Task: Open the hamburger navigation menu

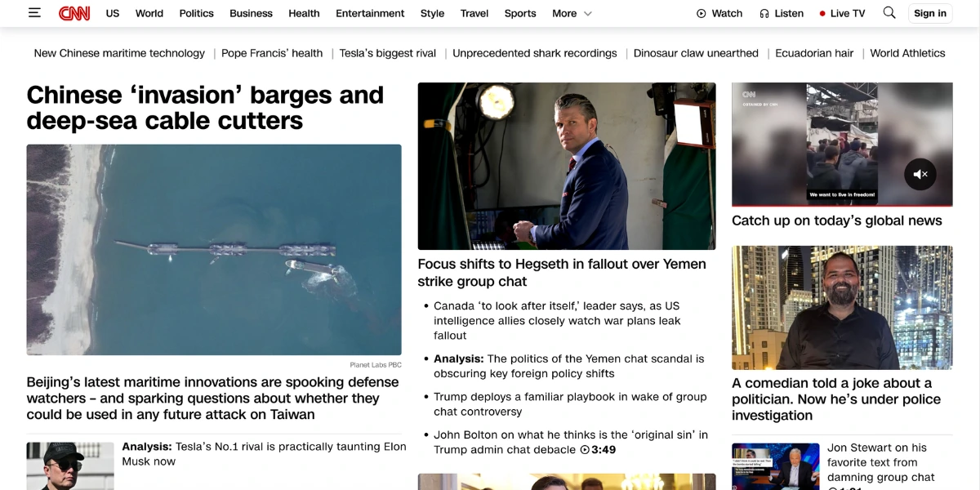Action: click(x=34, y=13)
